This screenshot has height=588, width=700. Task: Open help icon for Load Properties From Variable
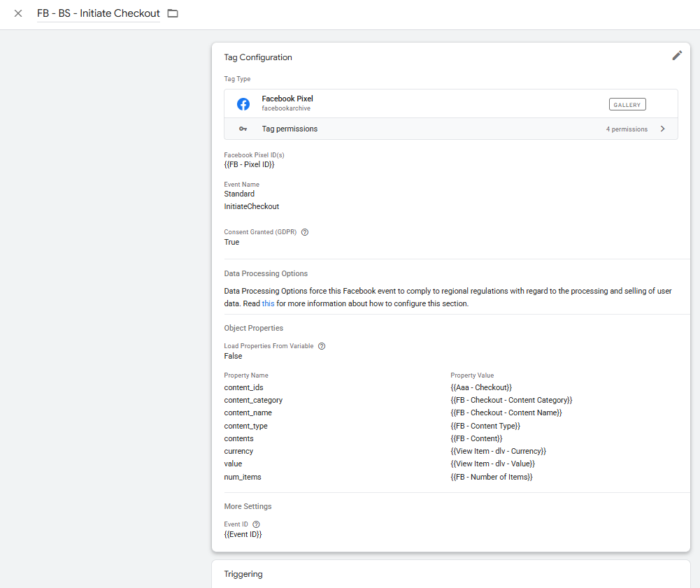coord(322,346)
